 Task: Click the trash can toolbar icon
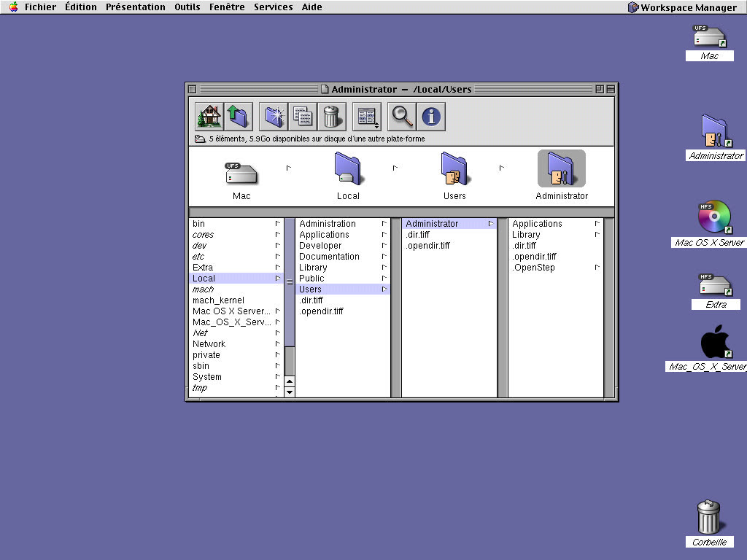pos(330,116)
